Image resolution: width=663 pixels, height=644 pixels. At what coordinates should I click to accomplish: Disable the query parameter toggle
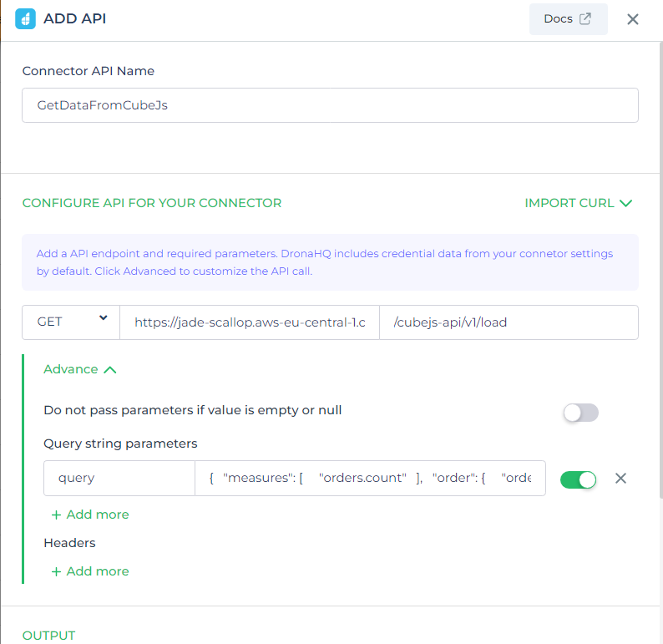coord(578,479)
